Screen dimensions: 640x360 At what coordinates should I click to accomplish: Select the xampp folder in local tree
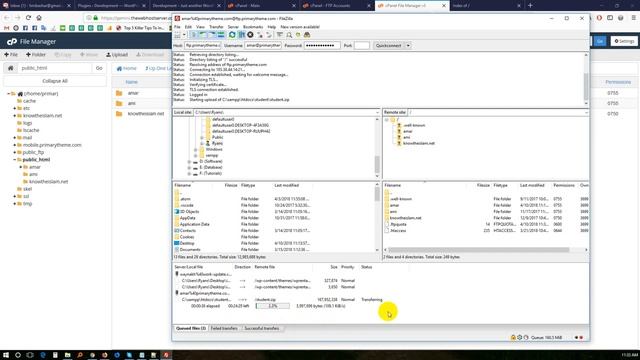212,156
